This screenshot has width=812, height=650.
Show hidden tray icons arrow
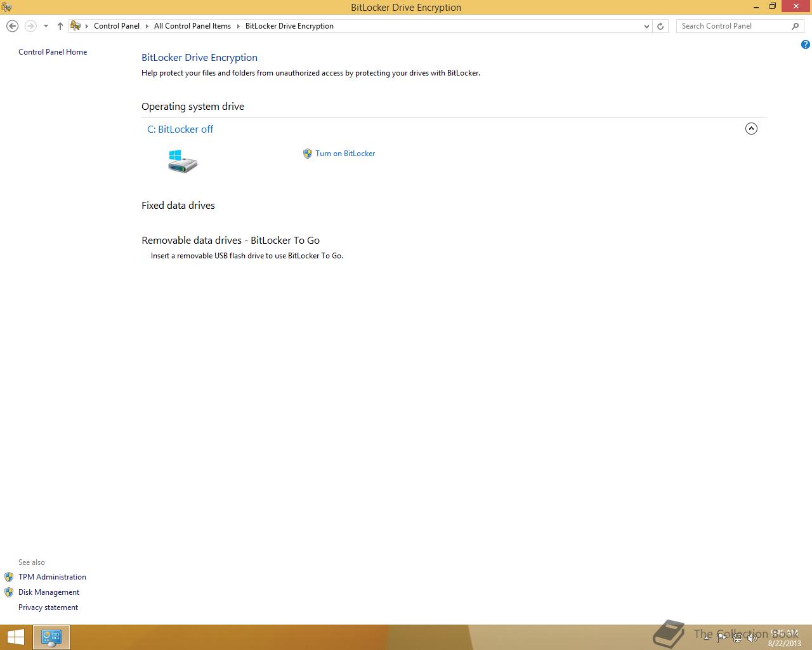[x=707, y=638]
